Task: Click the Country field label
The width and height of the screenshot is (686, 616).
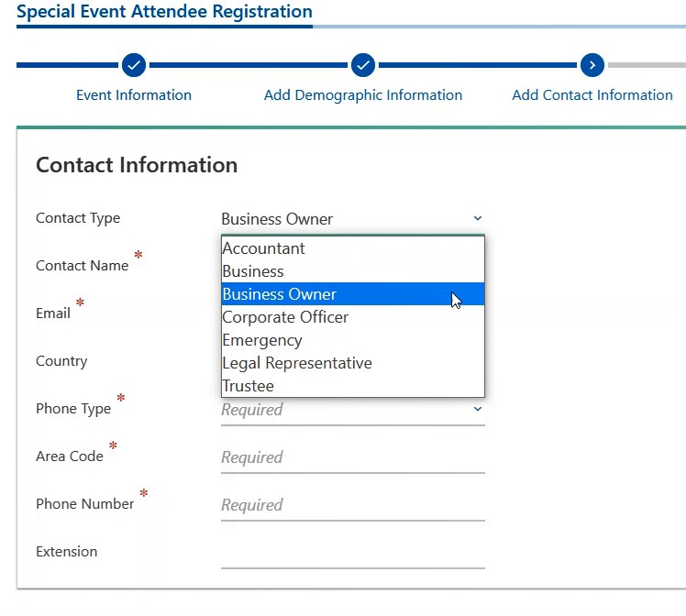Action: [61, 361]
